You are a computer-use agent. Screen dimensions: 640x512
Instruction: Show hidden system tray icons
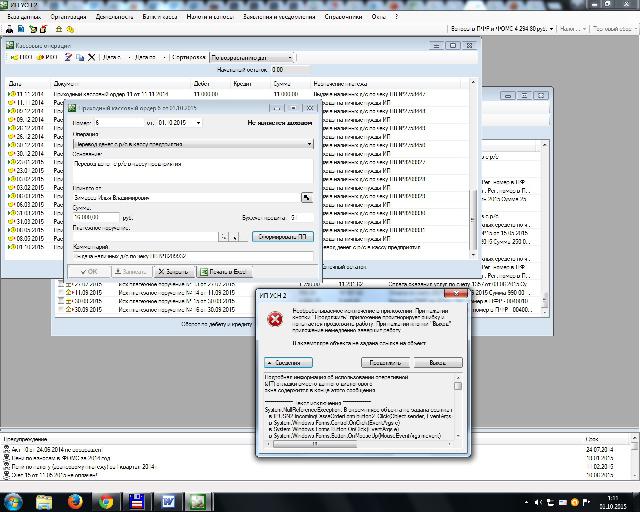(x=526, y=502)
